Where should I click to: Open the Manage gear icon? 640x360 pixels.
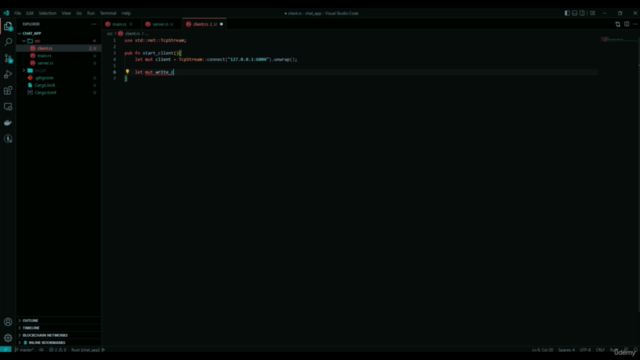(8, 338)
